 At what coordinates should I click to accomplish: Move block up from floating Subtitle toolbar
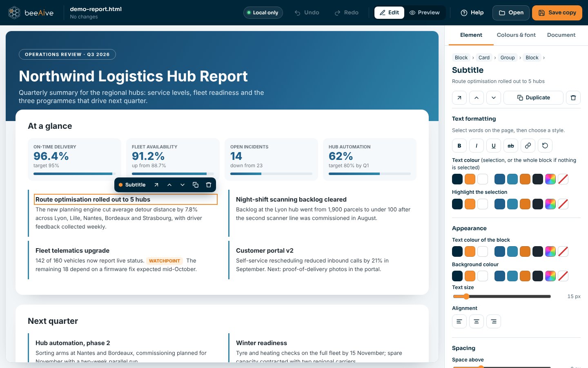[169, 185]
